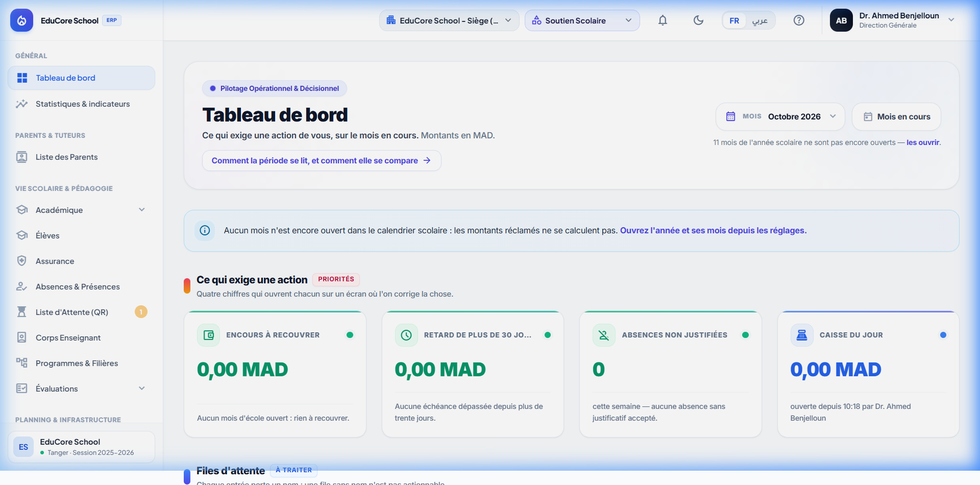The width and height of the screenshot is (980, 485).
Task: Click the ERP label badge
Action: point(112,20)
